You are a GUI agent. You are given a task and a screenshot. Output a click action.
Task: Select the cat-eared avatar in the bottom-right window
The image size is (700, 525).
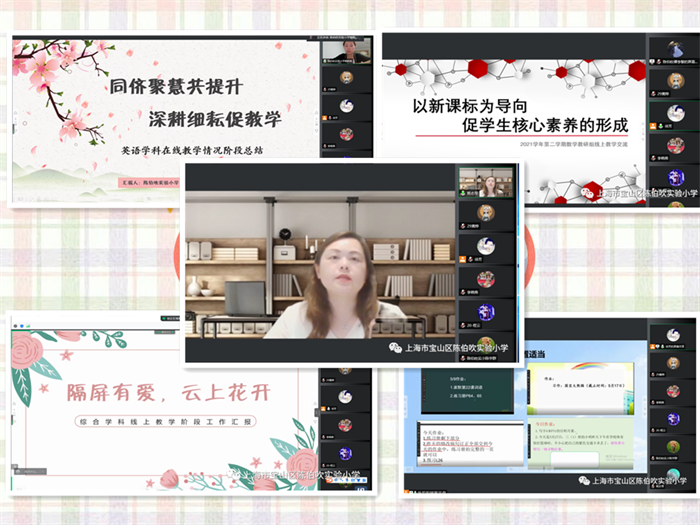(x=673, y=363)
